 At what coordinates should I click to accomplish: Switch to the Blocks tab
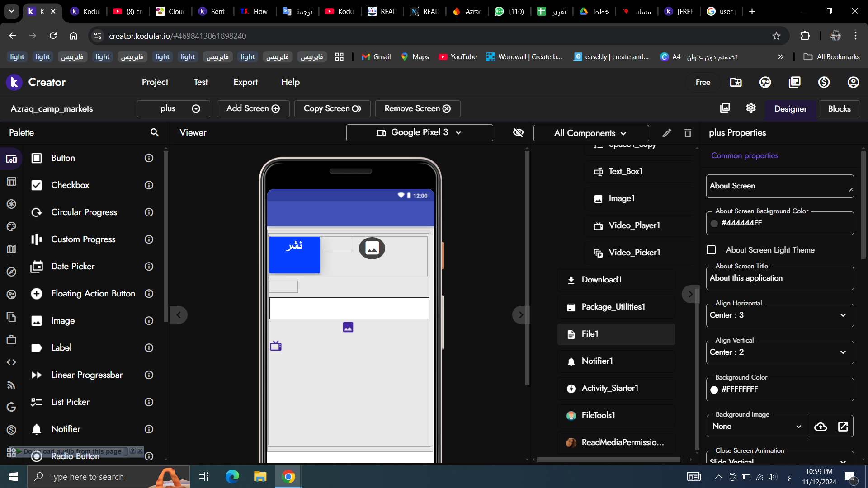tap(839, 109)
